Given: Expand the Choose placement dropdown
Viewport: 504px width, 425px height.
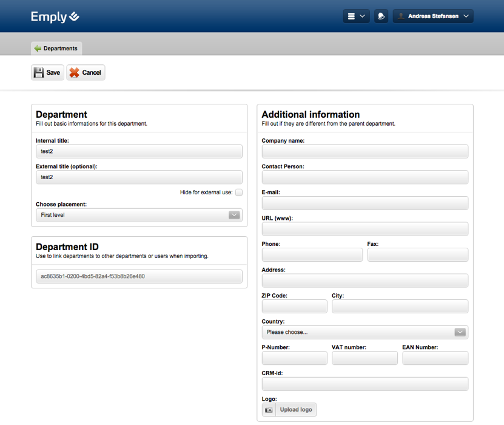Looking at the screenshot, I should click(139, 215).
